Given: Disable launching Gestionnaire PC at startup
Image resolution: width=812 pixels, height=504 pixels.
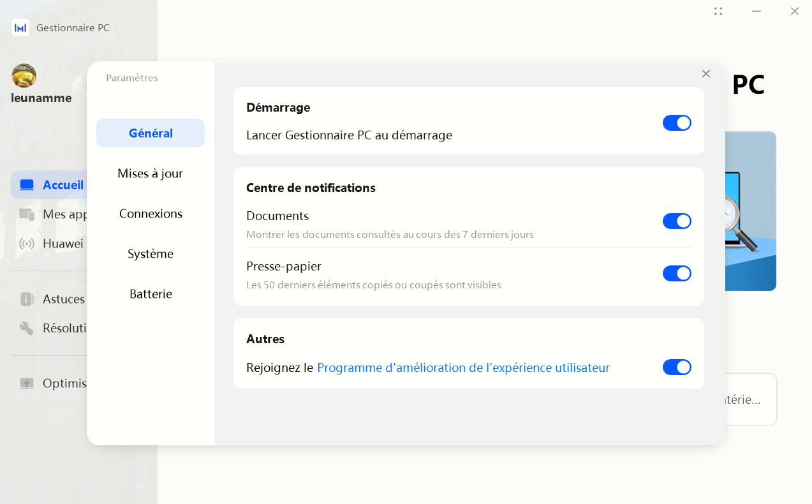Looking at the screenshot, I should point(677,122).
